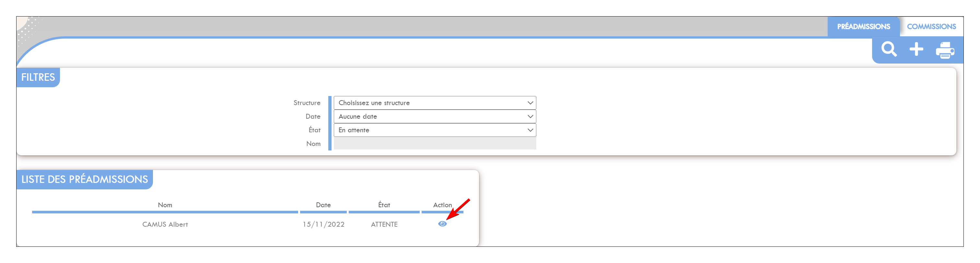Image resolution: width=980 pixels, height=263 pixels.
Task: Click the FILTRES section title
Action: [38, 77]
